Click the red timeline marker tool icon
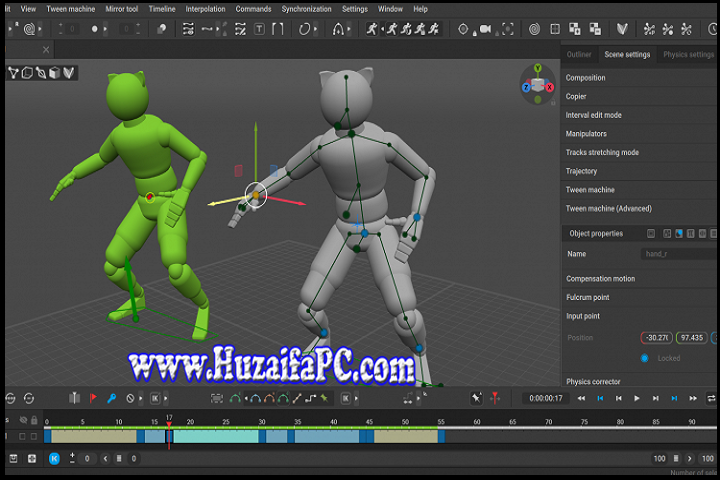The width and height of the screenshot is (720, 480). 495,398
